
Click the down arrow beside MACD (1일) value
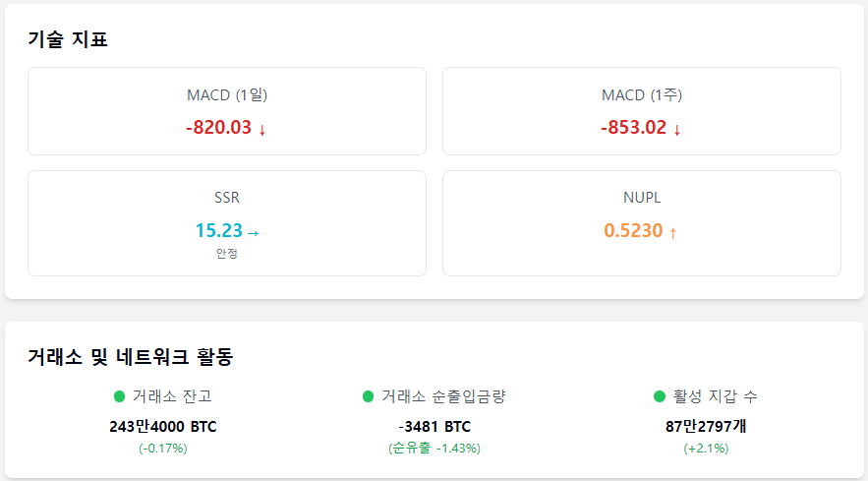pyautogui.click(x=262, y=129)
